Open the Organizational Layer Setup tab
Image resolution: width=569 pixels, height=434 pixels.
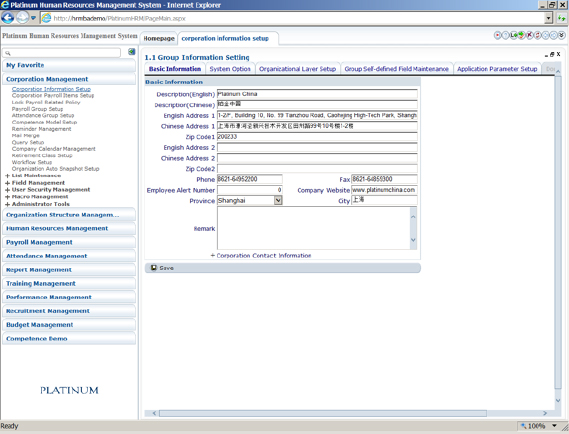click(298, 69)
